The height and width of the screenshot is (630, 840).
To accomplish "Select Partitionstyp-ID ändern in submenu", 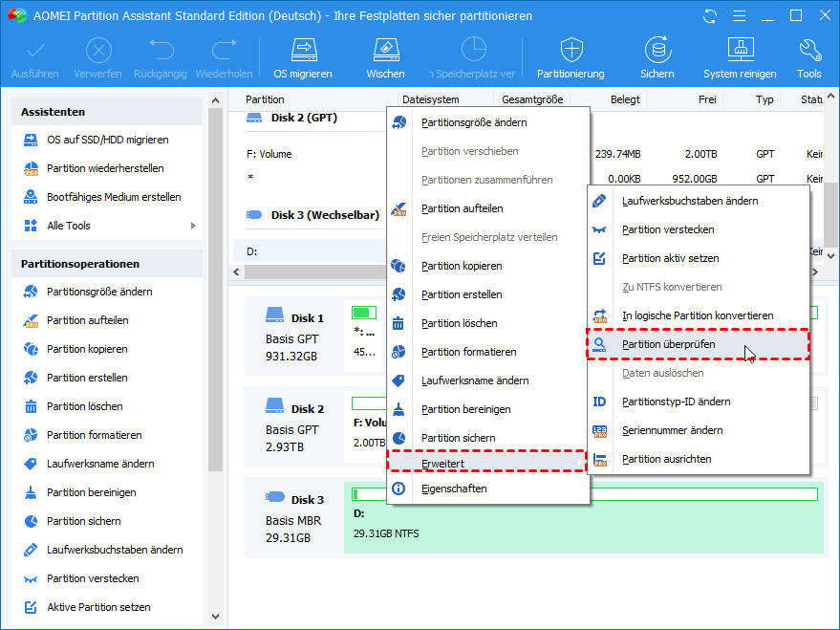I will [698, 402].
